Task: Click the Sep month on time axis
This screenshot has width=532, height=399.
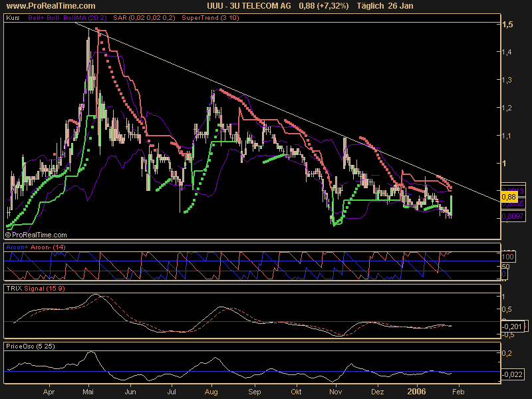Action: [255, 392]
